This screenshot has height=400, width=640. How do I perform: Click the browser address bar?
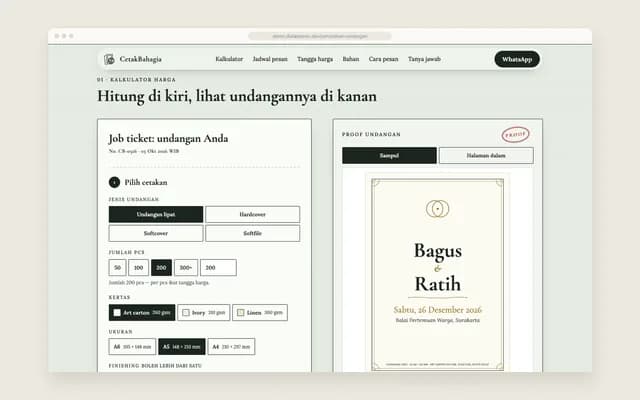click(320, 36)
